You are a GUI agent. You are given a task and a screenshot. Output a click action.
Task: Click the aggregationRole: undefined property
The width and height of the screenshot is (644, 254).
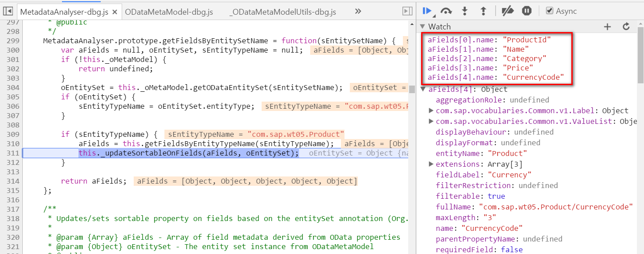click(x=492, y=100)
